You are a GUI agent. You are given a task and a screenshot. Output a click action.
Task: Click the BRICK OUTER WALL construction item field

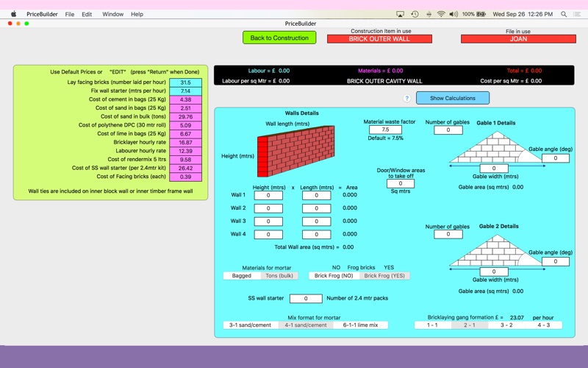coord(379,39)
